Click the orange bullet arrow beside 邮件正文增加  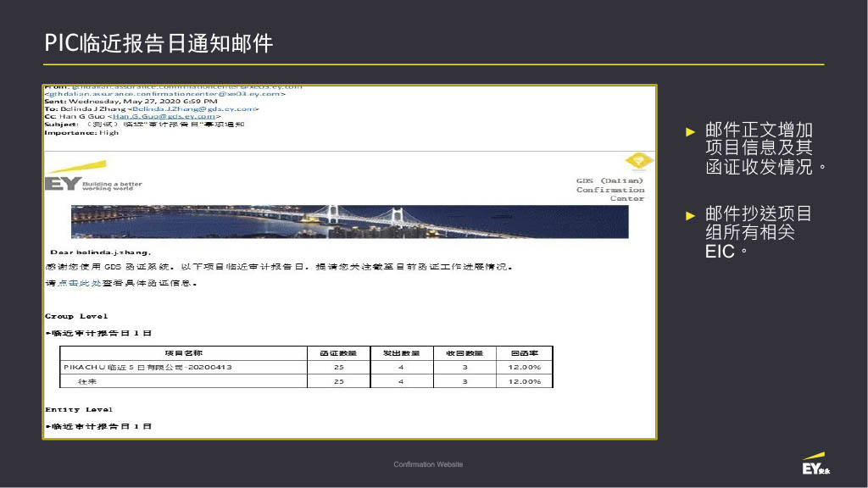click(x=690, y=131)
